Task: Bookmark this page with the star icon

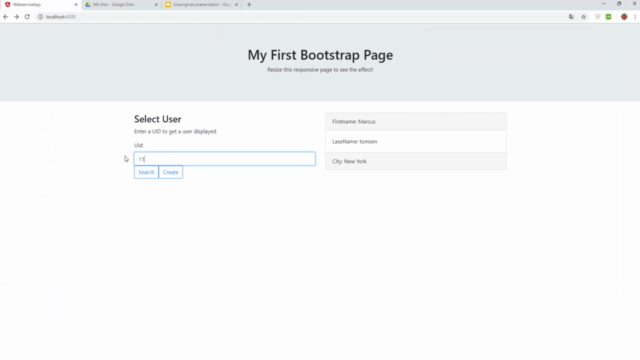Action: pos(584,17)
